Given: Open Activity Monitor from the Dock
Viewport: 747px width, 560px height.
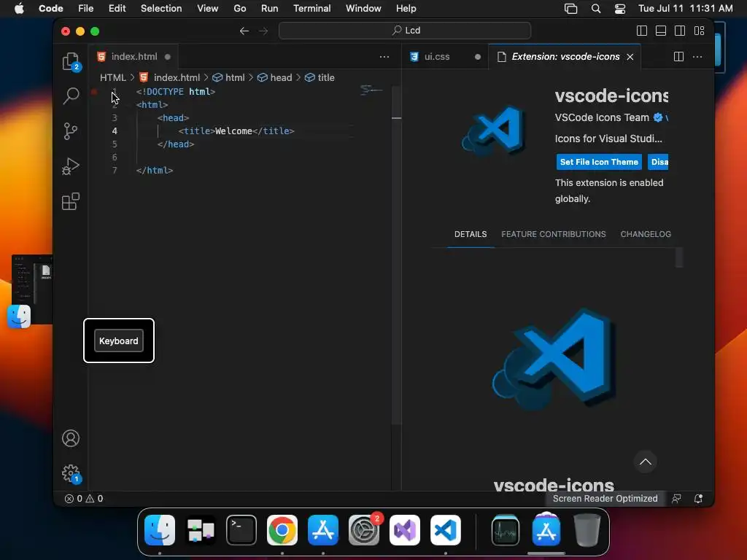Looking at the screenshot, I should [506, 530].
